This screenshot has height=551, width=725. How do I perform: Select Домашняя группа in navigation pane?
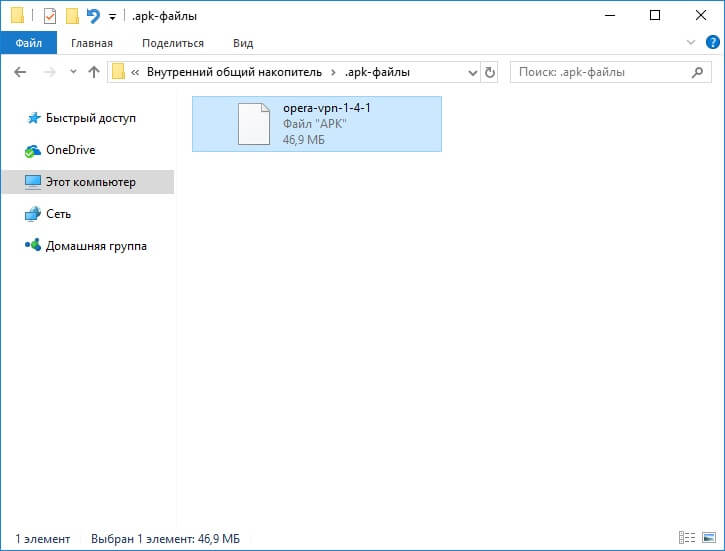point(96,246)
